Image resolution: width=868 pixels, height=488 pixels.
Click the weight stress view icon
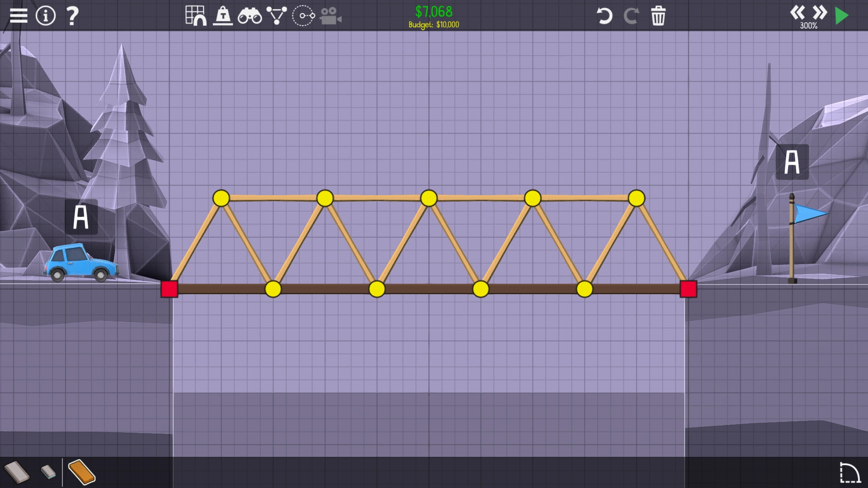coord(223,16)
